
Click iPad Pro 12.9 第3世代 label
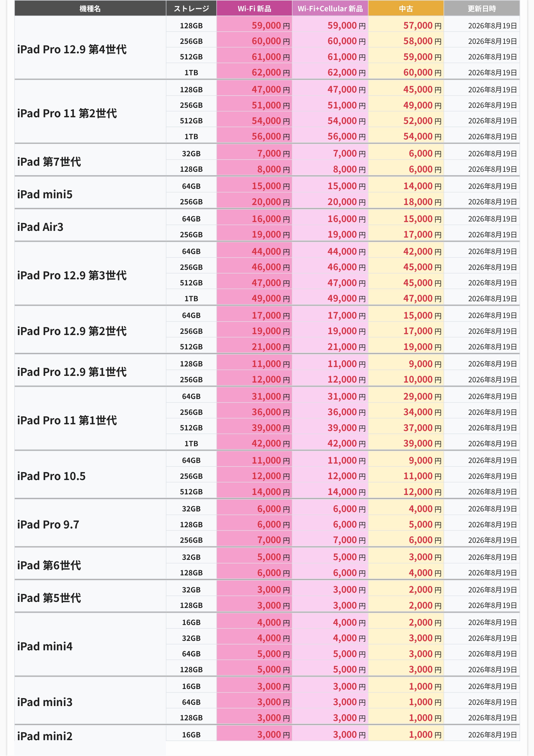point(72,275)
